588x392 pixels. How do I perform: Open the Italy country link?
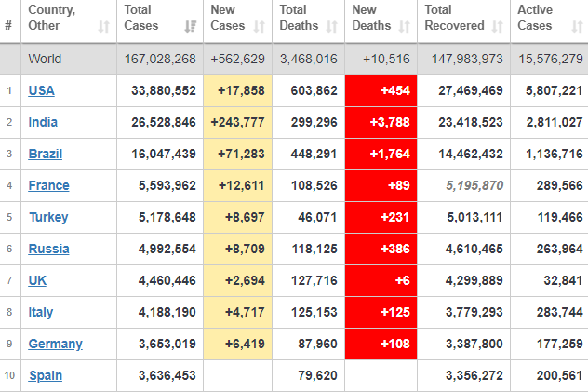[x=41, y=312]
